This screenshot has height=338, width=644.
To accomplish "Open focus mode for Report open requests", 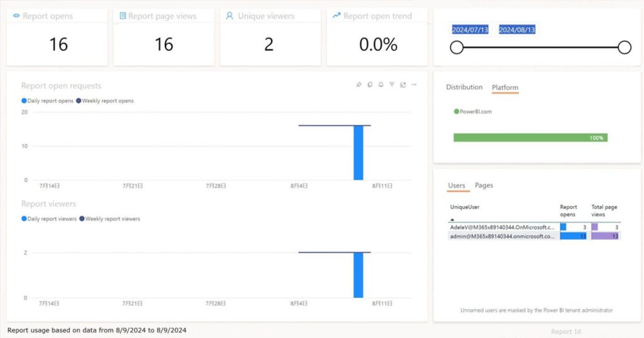I will (x=402, y=85).
